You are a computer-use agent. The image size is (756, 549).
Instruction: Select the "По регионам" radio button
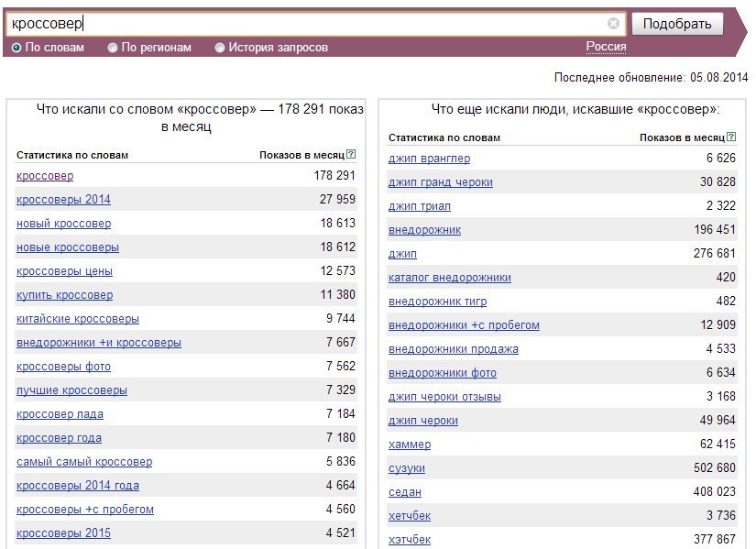[113, 48]
